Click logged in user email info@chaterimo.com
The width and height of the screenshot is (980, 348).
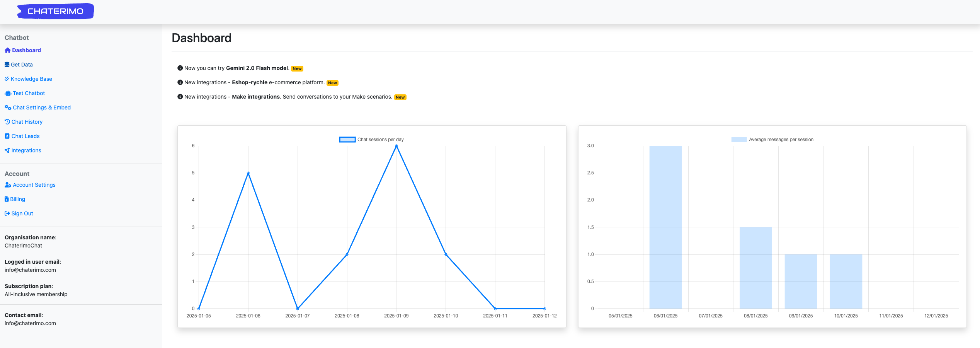30,270
